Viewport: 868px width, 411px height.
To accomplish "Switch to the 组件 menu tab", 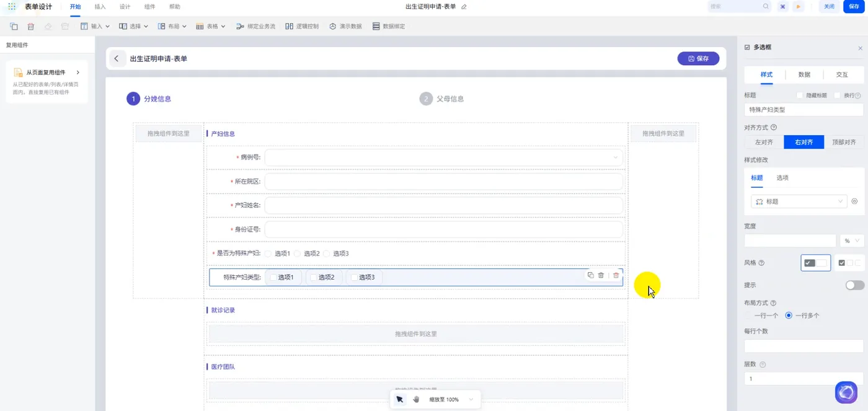I will click(149, 7).
